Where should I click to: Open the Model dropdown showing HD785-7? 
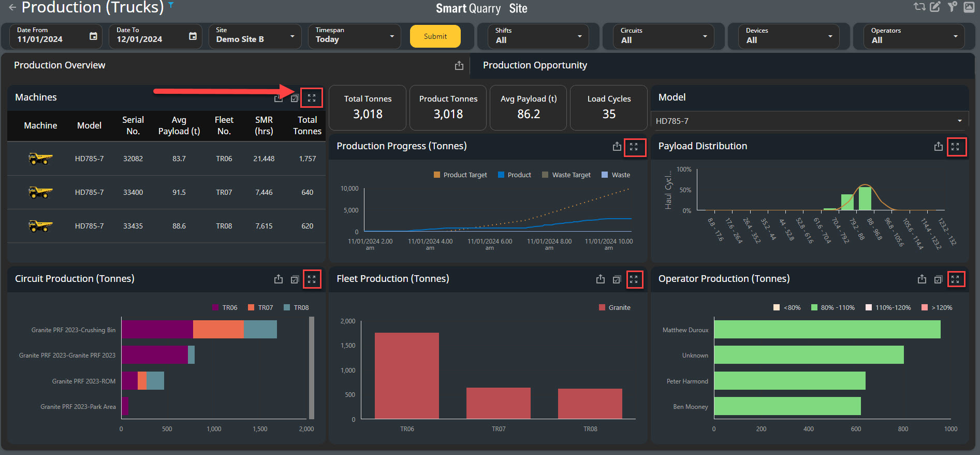809,121
